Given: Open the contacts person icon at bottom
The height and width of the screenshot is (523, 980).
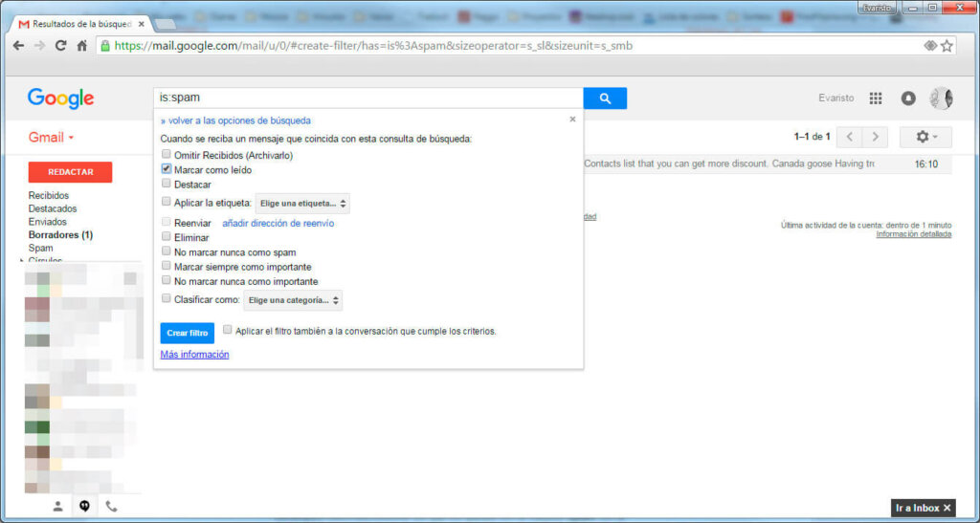Looking at the screenshot, I should coord(58,506).
